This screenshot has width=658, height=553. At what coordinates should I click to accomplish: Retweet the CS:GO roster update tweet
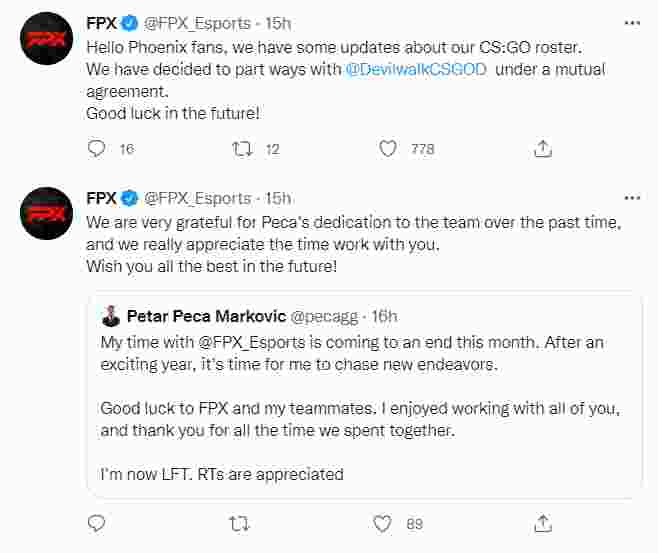click(242, 148)
